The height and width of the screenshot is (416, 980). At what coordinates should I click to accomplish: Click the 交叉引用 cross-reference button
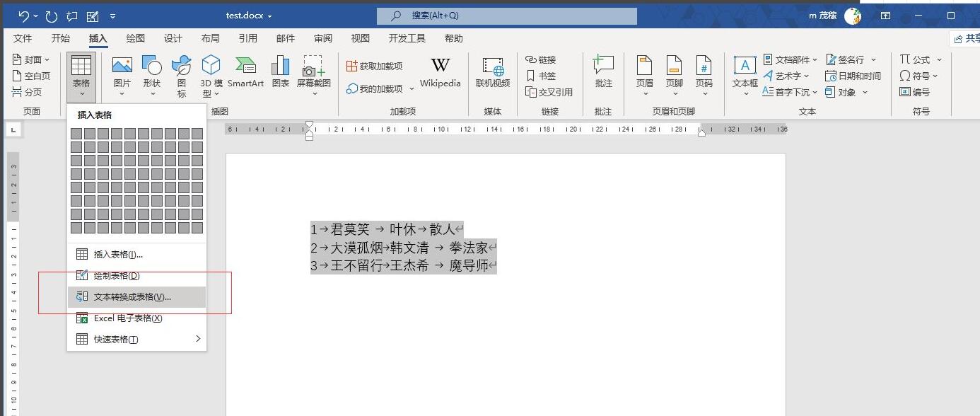click(x=549, y=92)
